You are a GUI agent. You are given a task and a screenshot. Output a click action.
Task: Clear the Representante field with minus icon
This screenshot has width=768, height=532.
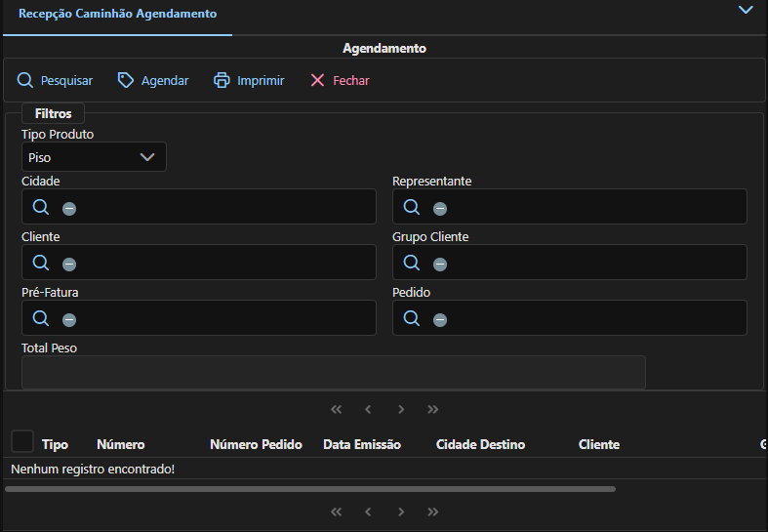point(440,209)
